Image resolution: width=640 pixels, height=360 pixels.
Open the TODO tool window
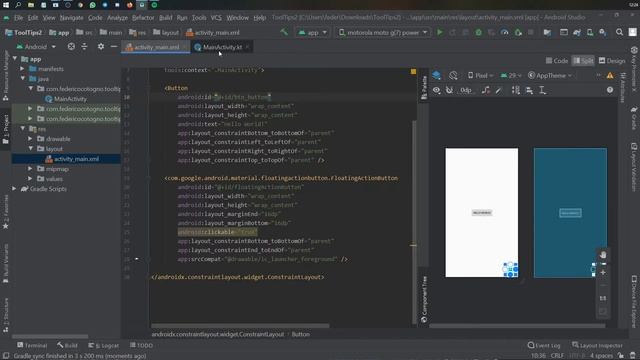coord(141,345)
